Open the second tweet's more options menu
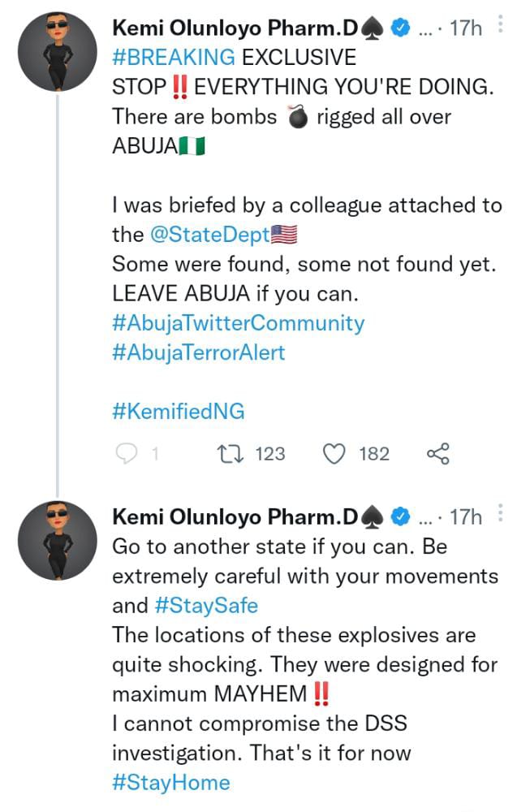 pyautogui.click(x=500, y=514)
